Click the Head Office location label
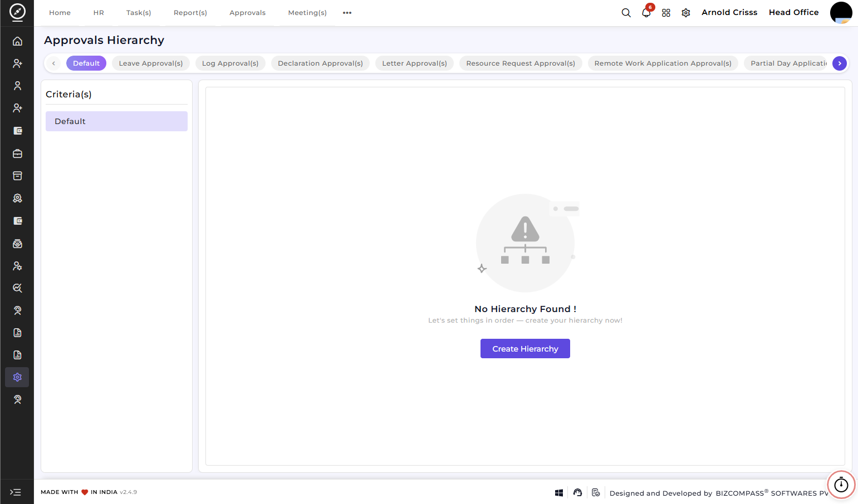858x504 pixels. click(793, 12)
